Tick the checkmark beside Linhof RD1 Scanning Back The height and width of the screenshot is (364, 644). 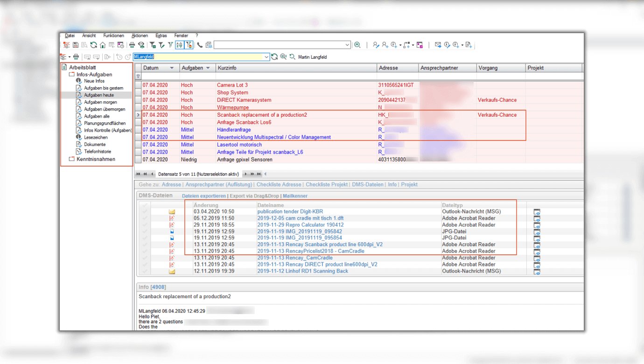click(x=145, y=271)
